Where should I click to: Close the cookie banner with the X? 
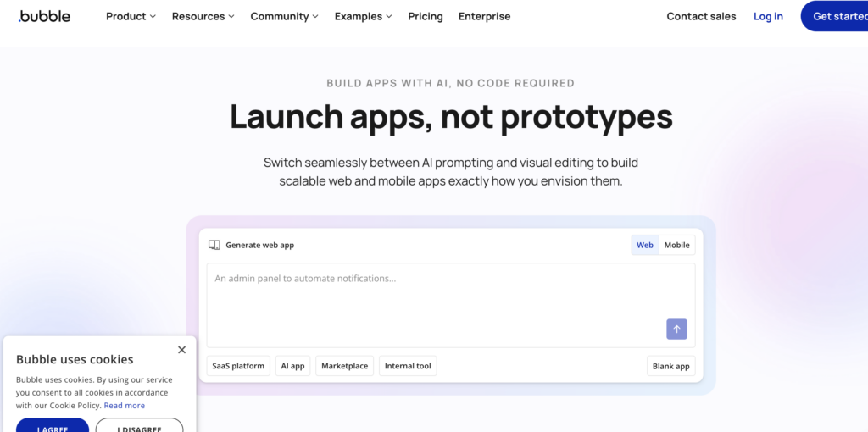pyautogui.click(x=181, y=350)
